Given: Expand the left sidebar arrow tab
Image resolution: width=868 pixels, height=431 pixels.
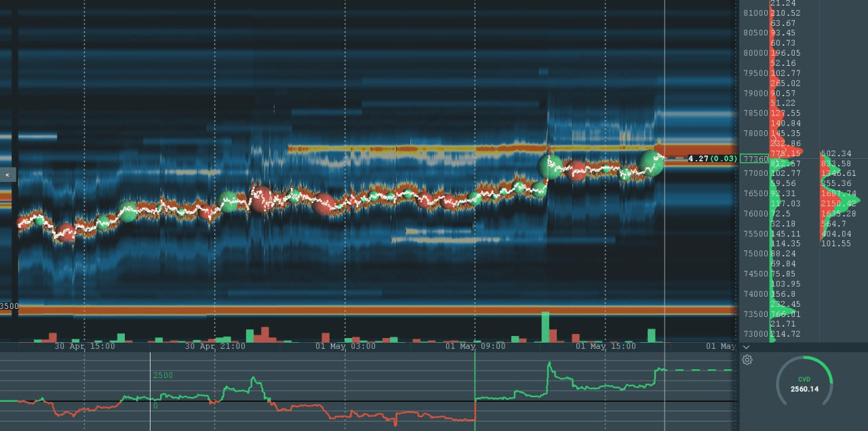Looking at the screenshot, I should [x=7, y=174].
